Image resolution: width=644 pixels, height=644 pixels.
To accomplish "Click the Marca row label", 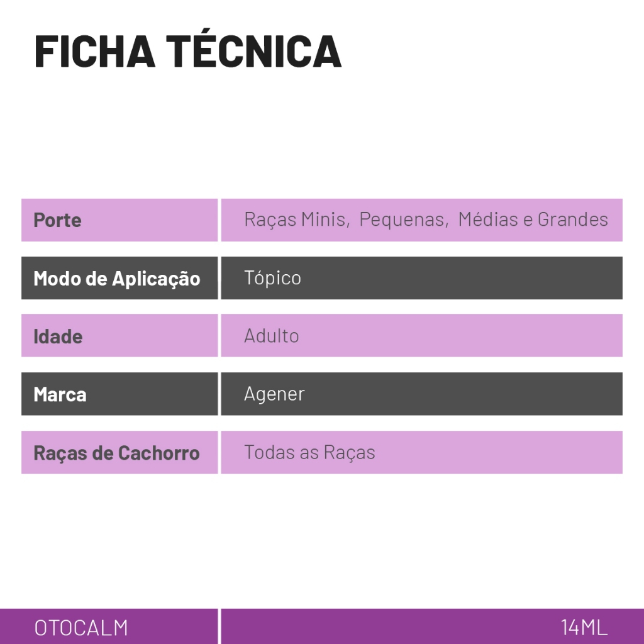I will 60,395.
